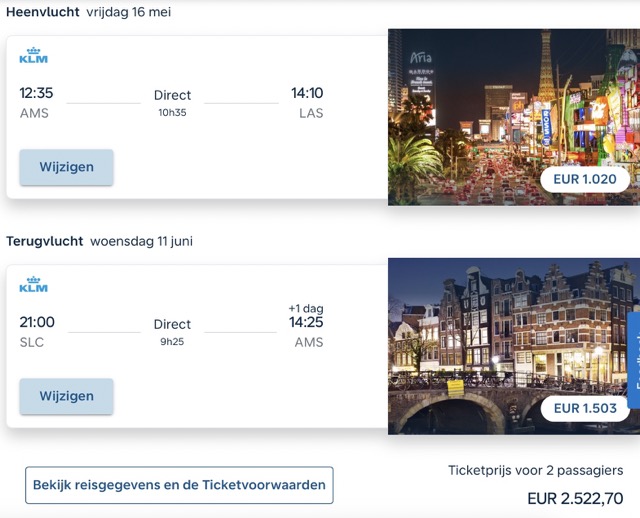The height and width of the screenshot is (518, 640).
Task: Click the 21:00 departure time from SLC
Action: 37,322
